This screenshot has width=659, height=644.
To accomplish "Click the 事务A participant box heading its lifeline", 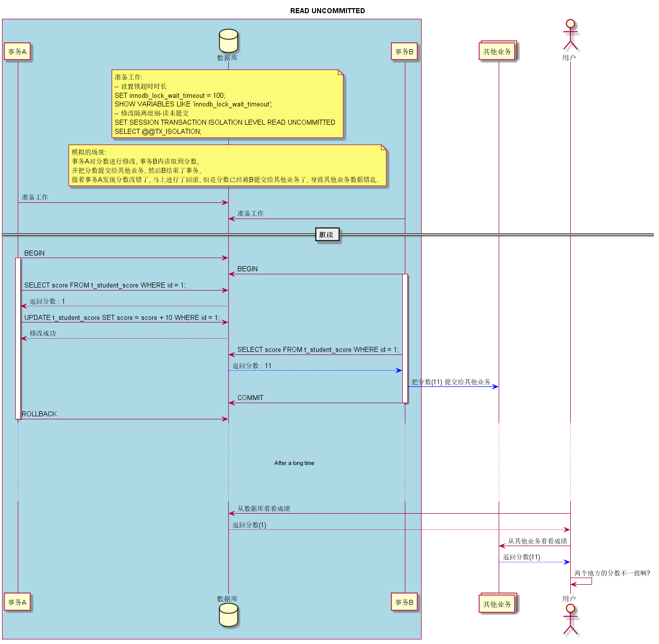I will coord(17,51).
